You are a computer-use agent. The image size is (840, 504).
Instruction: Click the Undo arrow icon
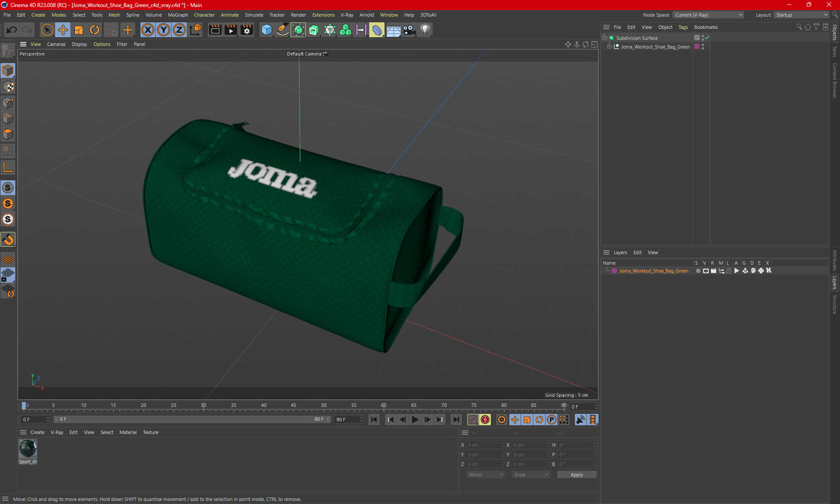click(x=12, y=30)
